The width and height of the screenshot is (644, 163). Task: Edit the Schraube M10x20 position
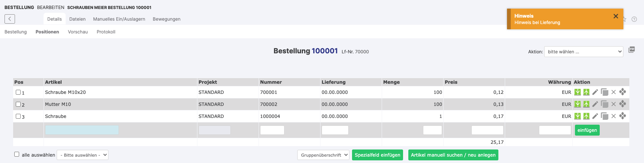pos(595,92)
